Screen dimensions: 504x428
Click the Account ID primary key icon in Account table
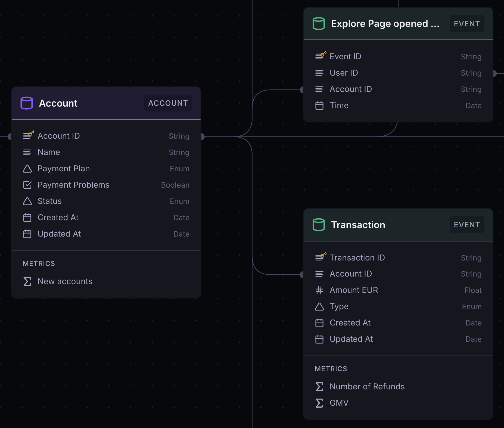point(28,135)
